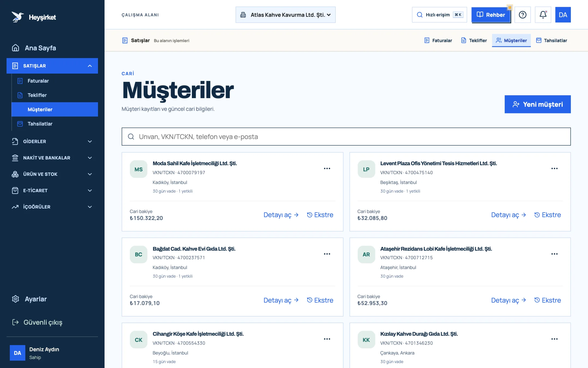Open more options for Ataşehir Rezidans Lobi
Screen dimensions: 588x368
point(555,254)
